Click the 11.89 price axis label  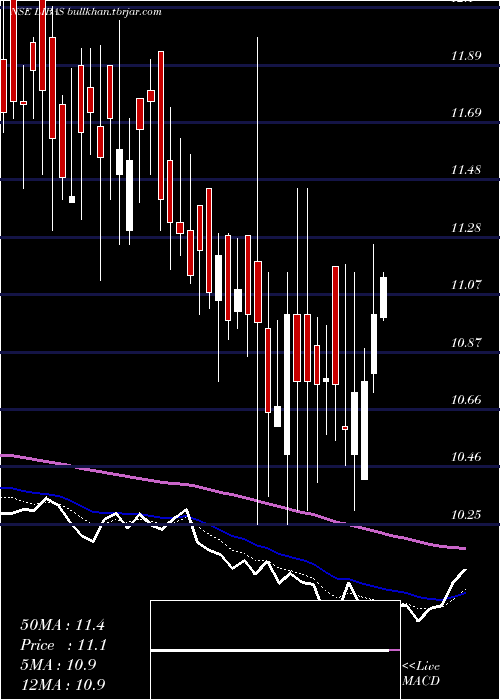click(x=467, y=56)
